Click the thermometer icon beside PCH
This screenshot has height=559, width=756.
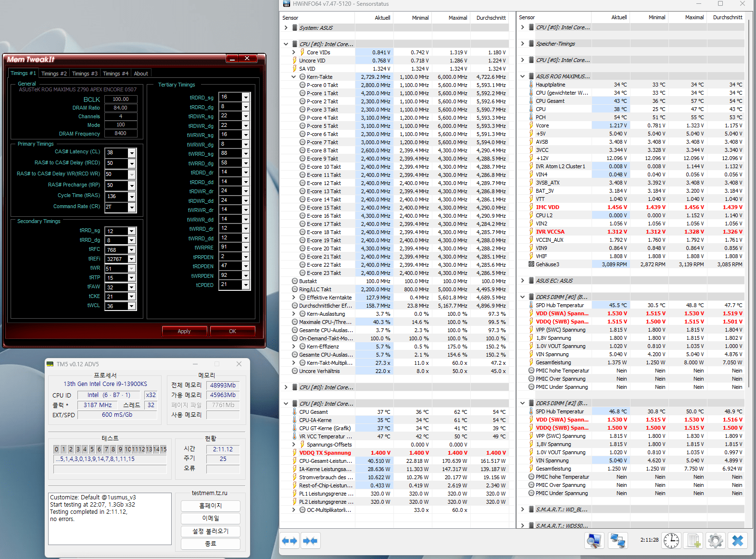(x=531, y=117)
